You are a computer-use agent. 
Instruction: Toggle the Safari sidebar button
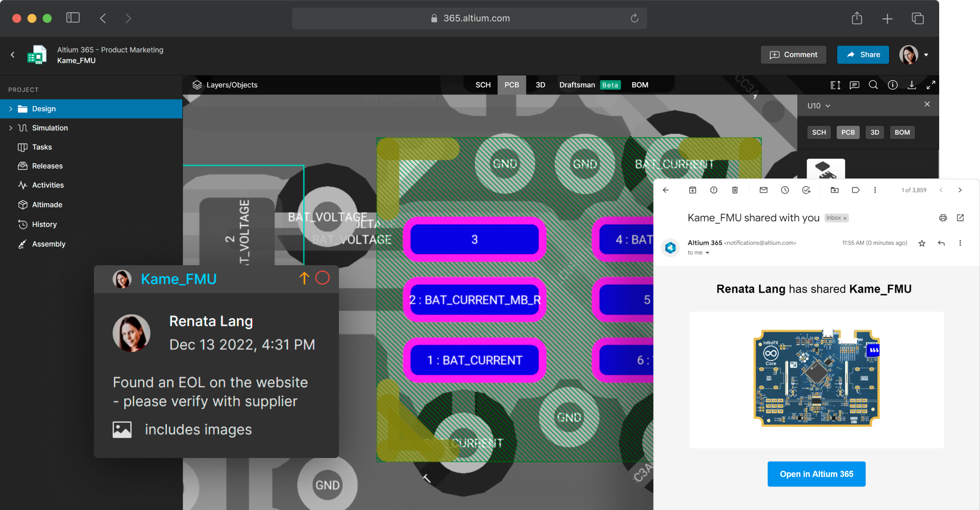(73, 18)
